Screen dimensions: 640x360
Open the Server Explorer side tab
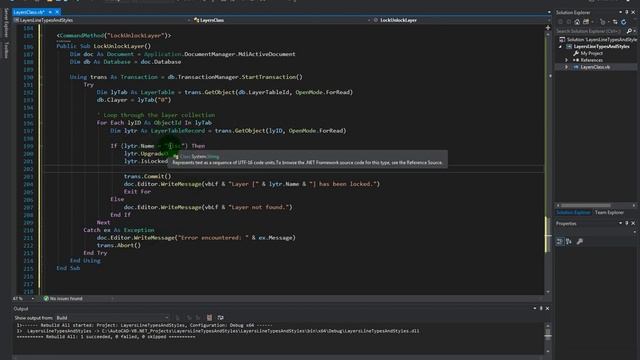(x=6, y=23)
